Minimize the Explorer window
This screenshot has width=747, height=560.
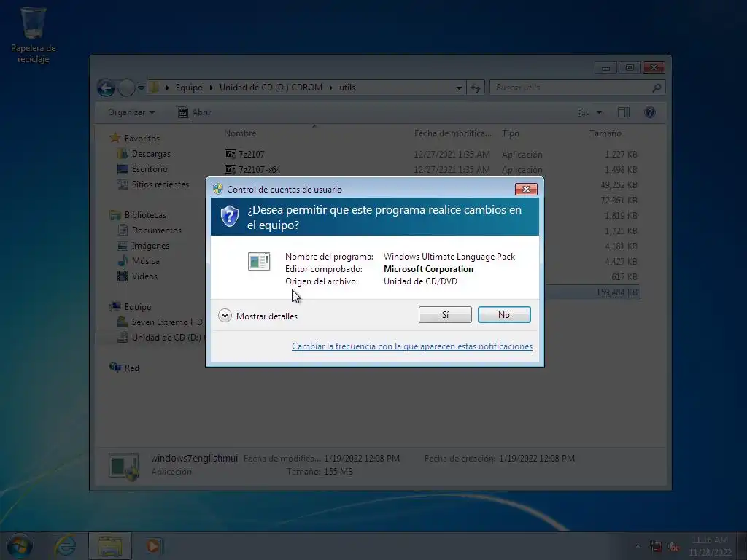(605, 68)
